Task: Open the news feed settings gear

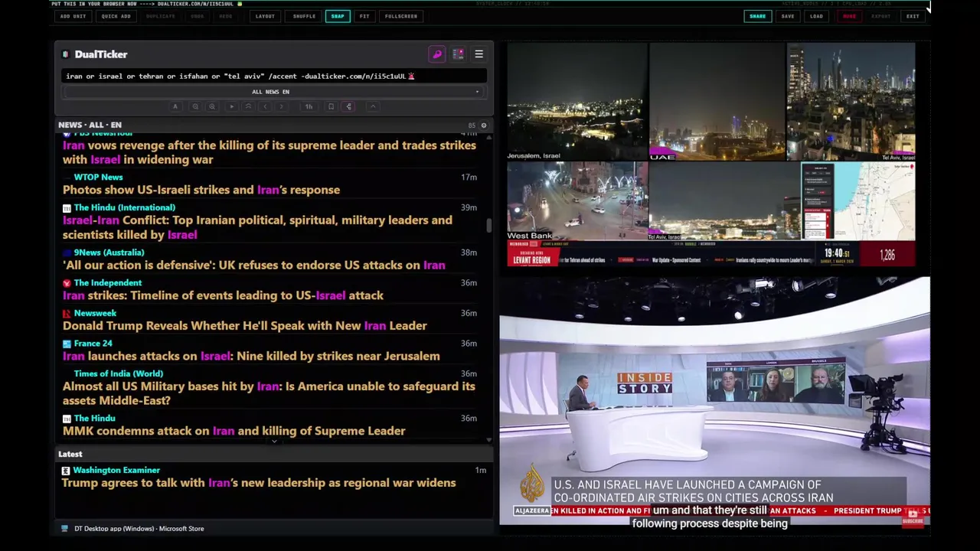Action: click(483, 125)
